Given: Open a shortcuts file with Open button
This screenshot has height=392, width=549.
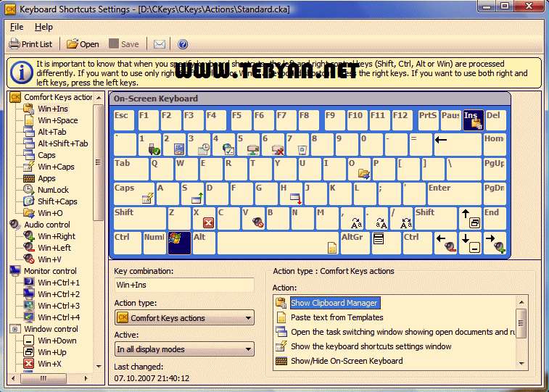Looking at the screenshot, I should point(83,44).
